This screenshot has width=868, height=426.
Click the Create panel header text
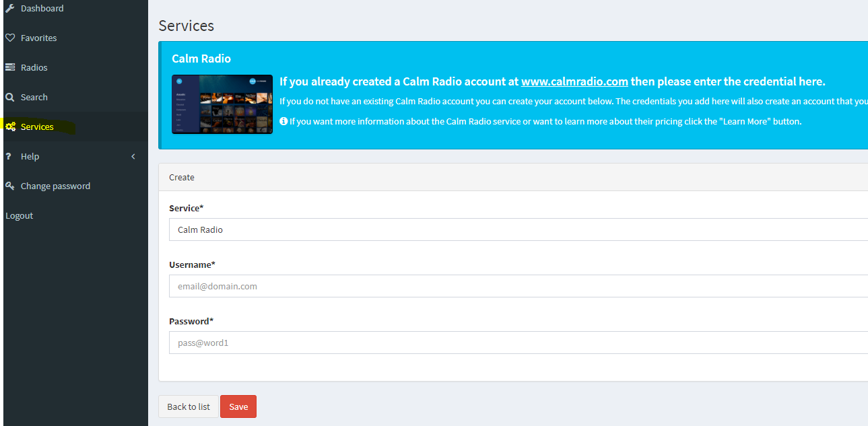click(182, 177)
